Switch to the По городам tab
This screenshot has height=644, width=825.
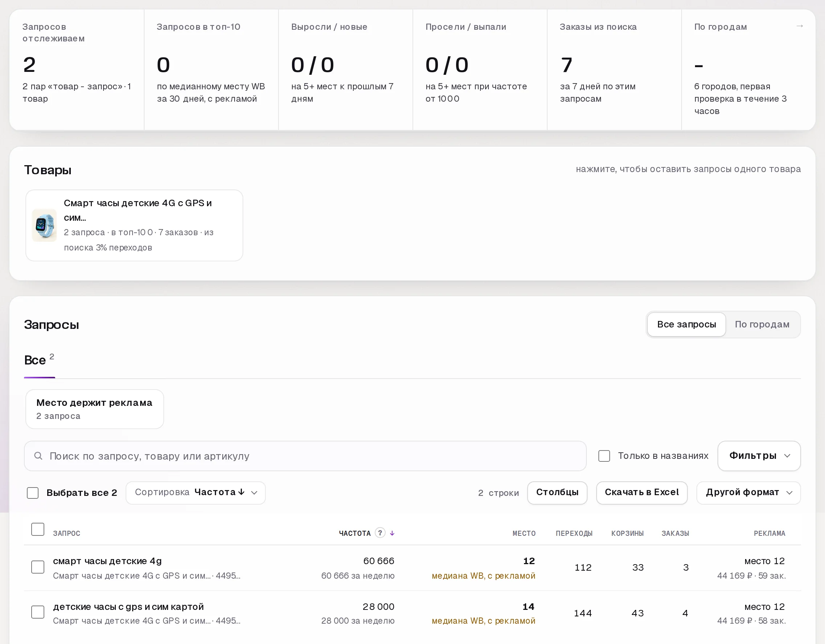762,325
